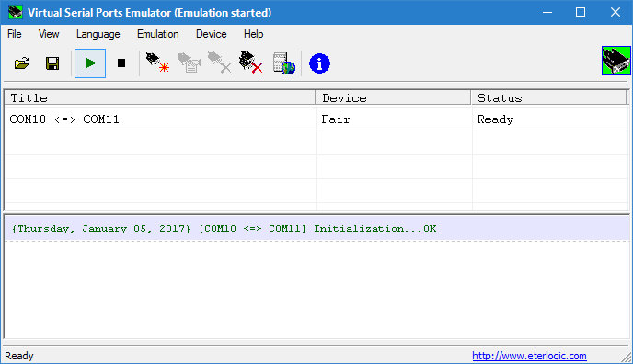Sort by the Device column header
The image size is (633, 364).
394,98
